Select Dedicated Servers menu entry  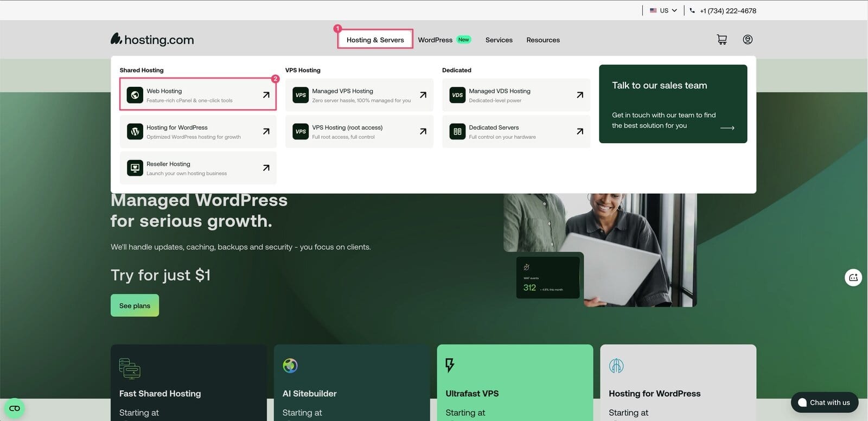point(516,131)
